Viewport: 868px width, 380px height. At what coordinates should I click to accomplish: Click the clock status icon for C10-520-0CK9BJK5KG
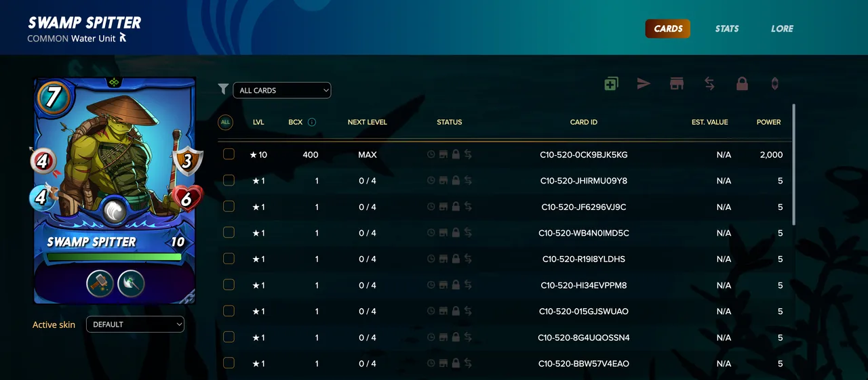click(x=431, y=155)
